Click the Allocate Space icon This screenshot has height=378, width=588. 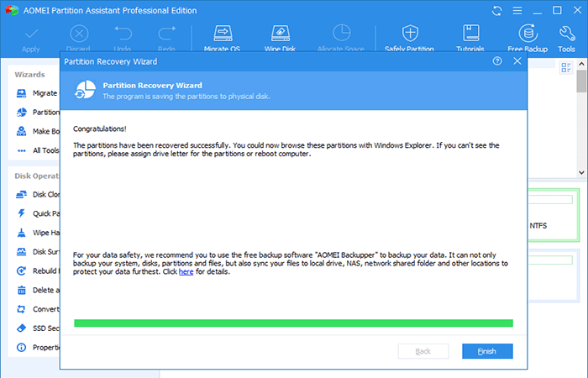click(341, 33)
